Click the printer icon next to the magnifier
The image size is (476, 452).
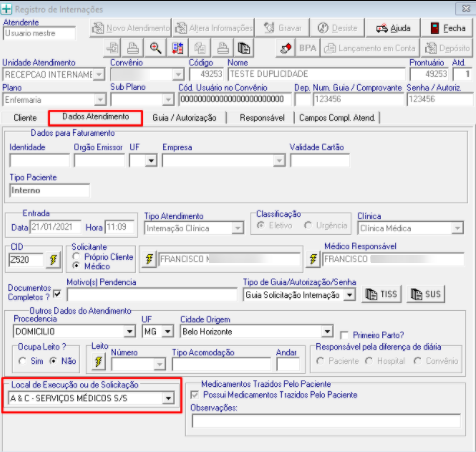point(133,48)
